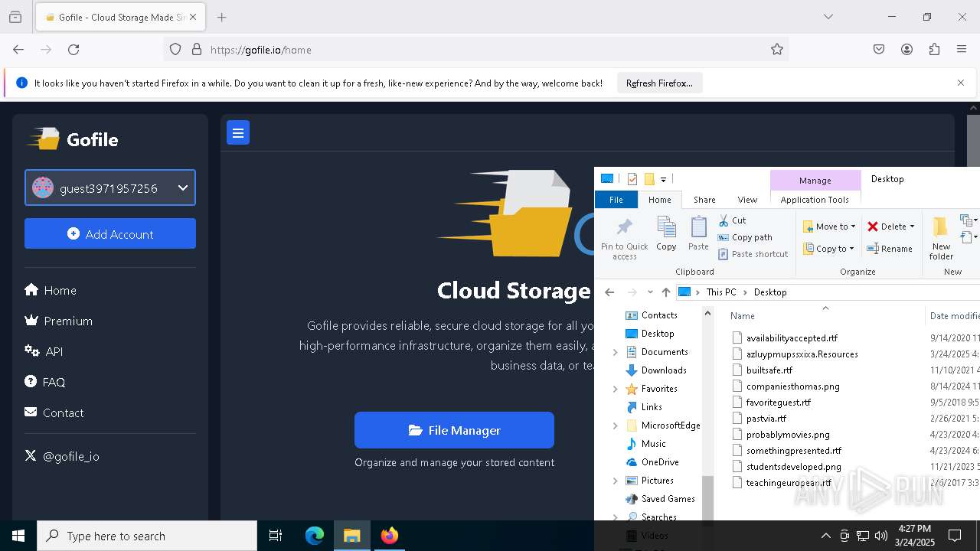Select the file companiesthomas.png
980x551 pixels.
pyautogui.click(x=792, y=386)
